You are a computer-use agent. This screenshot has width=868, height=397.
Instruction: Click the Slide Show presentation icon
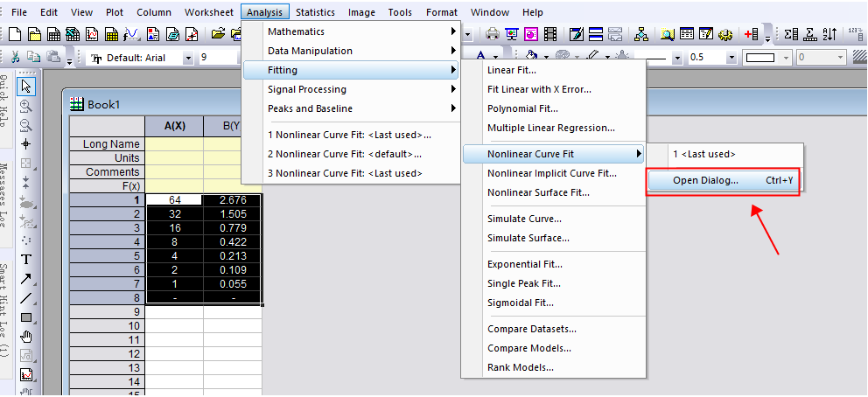coord(512,34)
